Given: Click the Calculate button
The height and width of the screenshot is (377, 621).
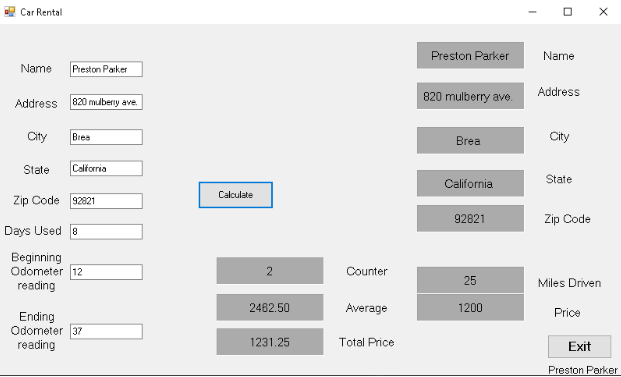Looking at the screenshot, I should [236, 195].
